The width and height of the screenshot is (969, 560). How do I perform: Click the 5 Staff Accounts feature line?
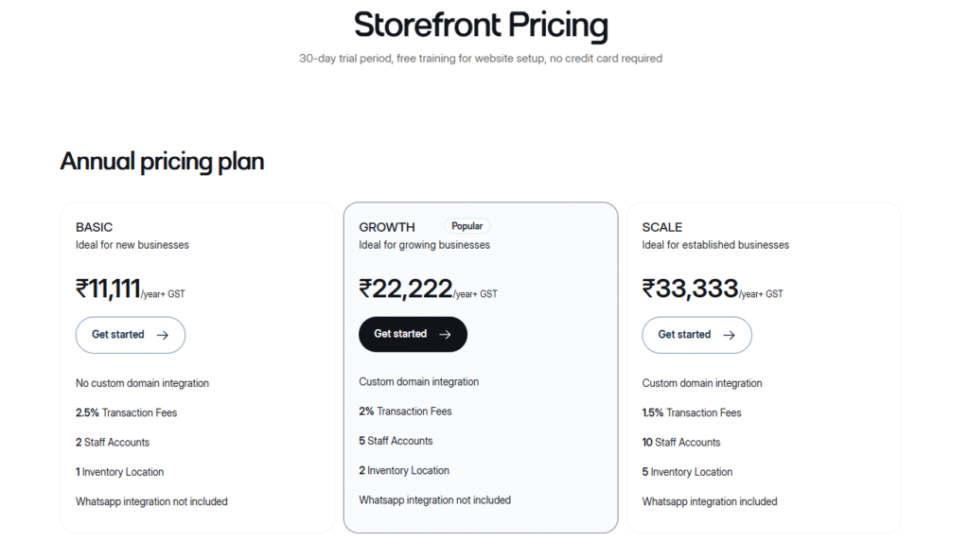396,441
